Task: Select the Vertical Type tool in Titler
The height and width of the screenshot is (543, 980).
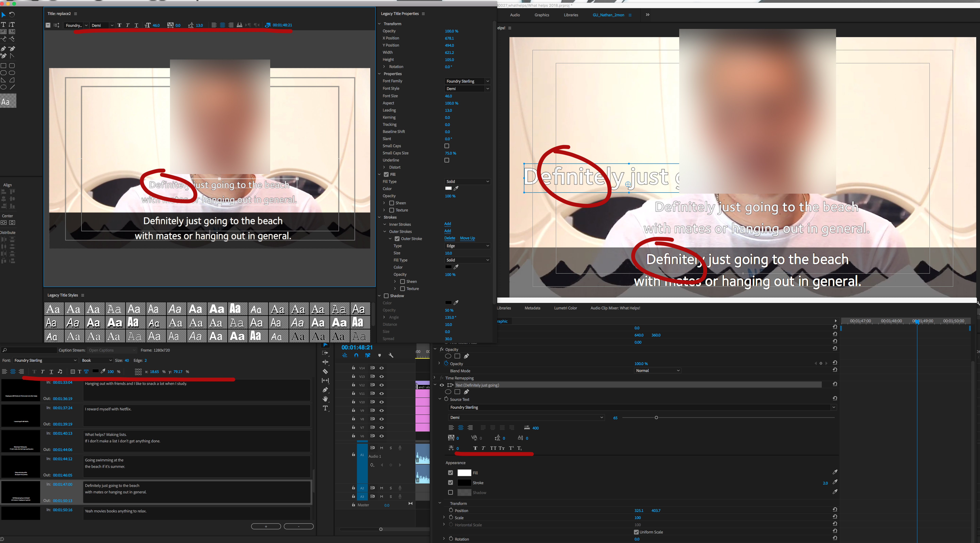Action: tap(12, 24)
